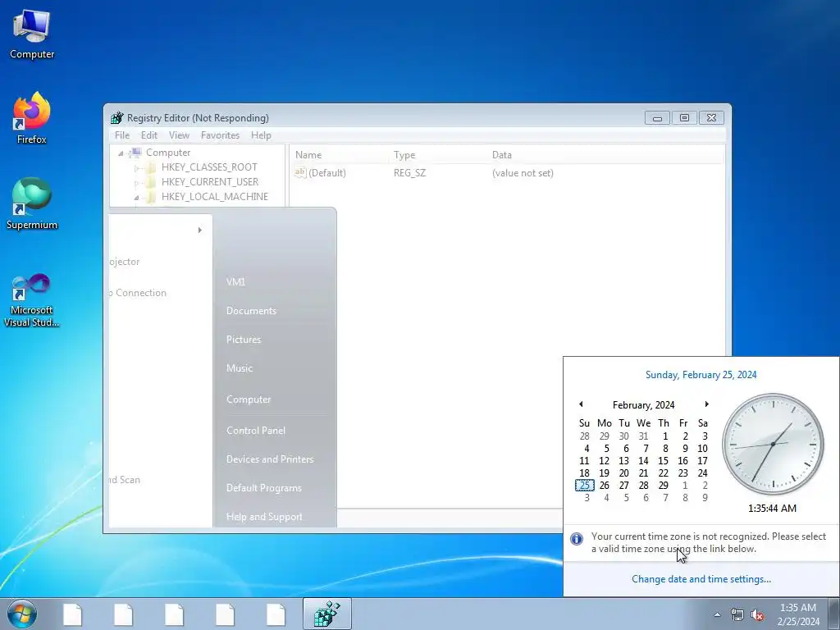The image size is (840, 630).
Task: Open the View menu in Registry Editor
Action: pos(179,135)
